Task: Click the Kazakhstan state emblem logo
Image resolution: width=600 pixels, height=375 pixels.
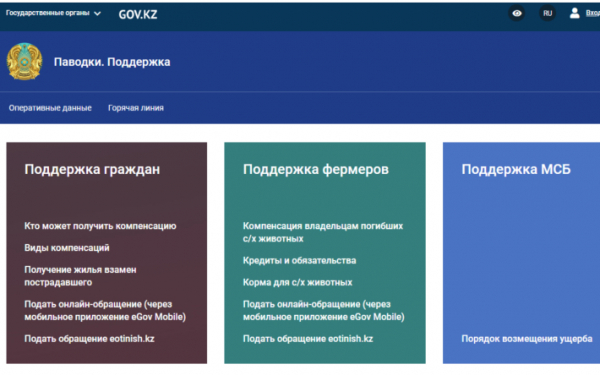Action: (x=24, y=61)
